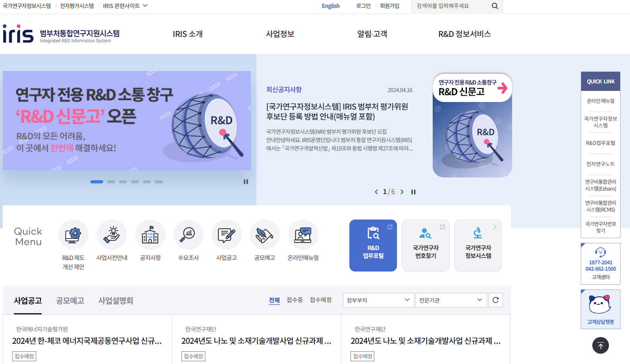Open the 온라인매뉴얼 laptop icon
This screenshot has width=630, height=364.
(303, 235)
